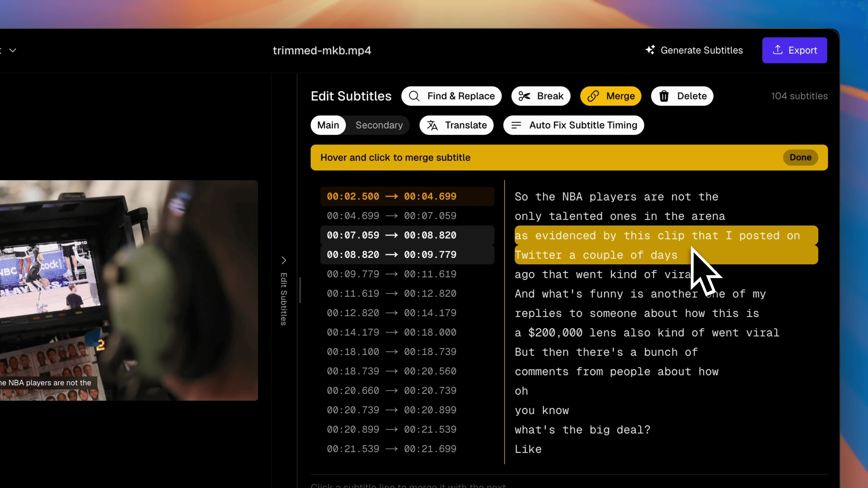Click Done in the merge banner
This screenshot has width=868, height=488.
[800, 157]
